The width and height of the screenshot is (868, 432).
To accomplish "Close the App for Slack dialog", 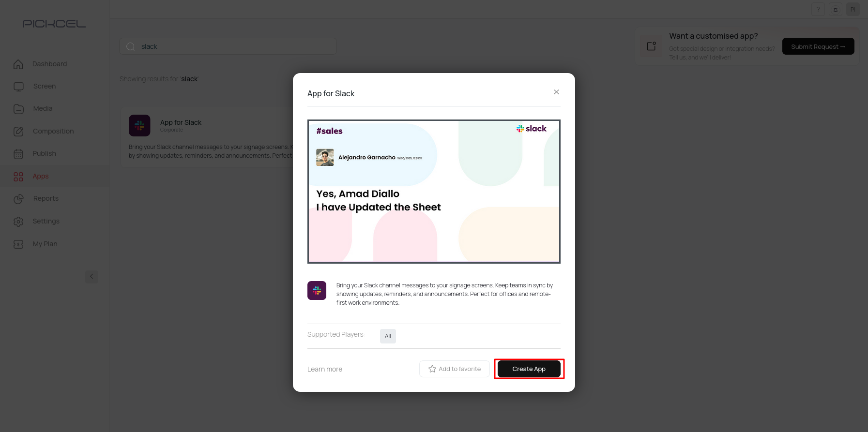I will tap(556, 92).
